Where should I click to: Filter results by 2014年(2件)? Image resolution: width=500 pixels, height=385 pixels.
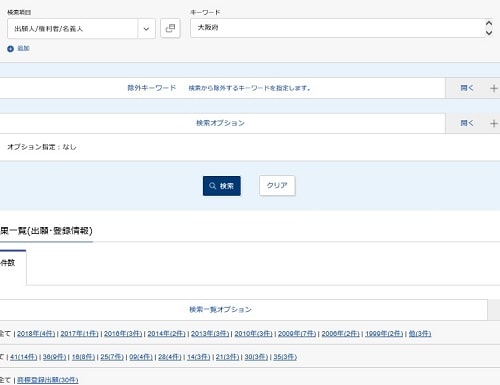click(166, 334)
